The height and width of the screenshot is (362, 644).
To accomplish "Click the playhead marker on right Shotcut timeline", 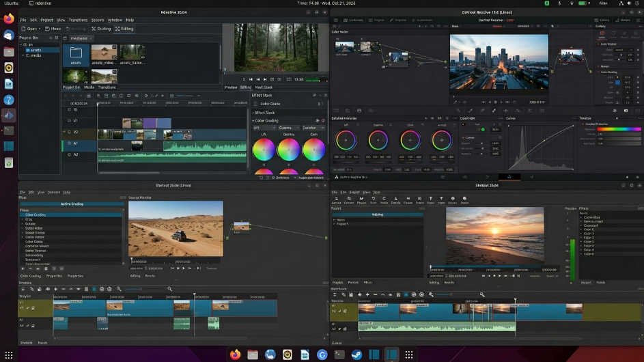I will pyautogui.click(x=515, y=301).
